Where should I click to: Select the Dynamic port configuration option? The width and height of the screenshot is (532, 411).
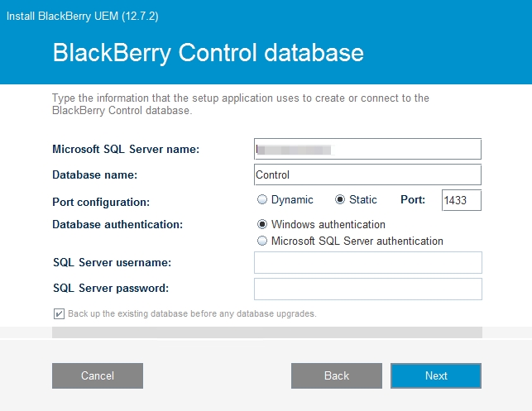[263, 199]
